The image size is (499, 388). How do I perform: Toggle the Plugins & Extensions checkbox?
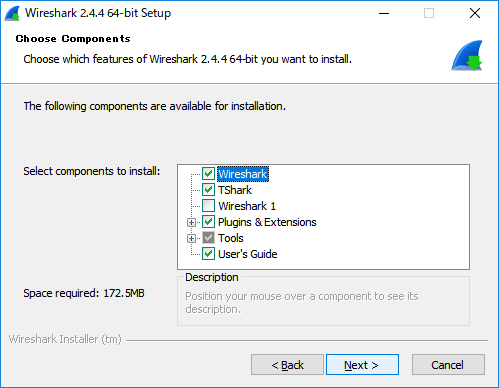click(208, 222)
